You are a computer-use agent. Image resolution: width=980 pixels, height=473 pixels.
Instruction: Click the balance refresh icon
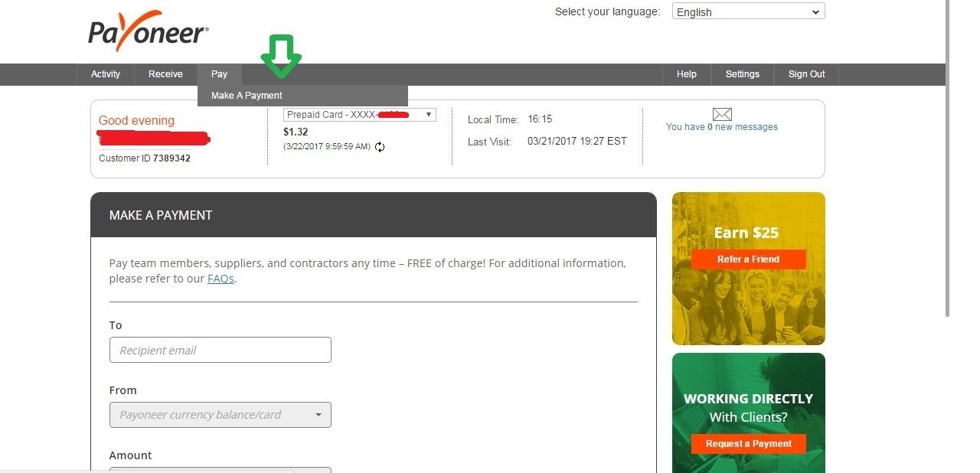point(380,147)
